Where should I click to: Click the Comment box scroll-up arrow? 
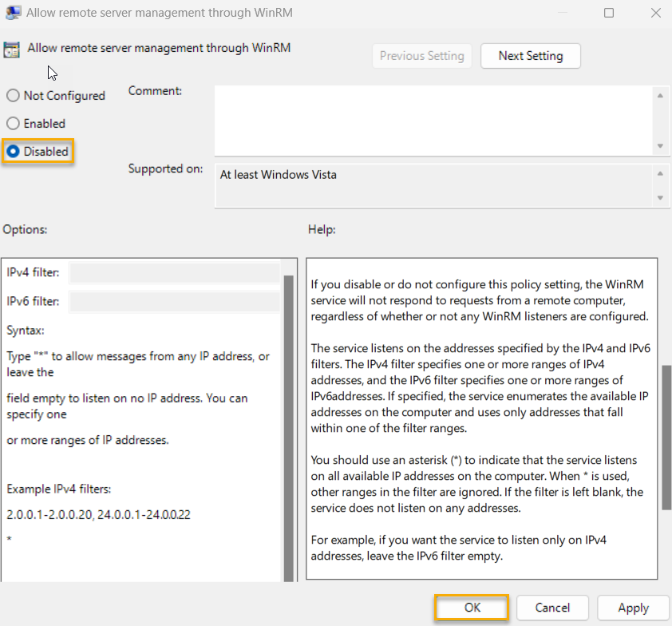pos(662,95)
